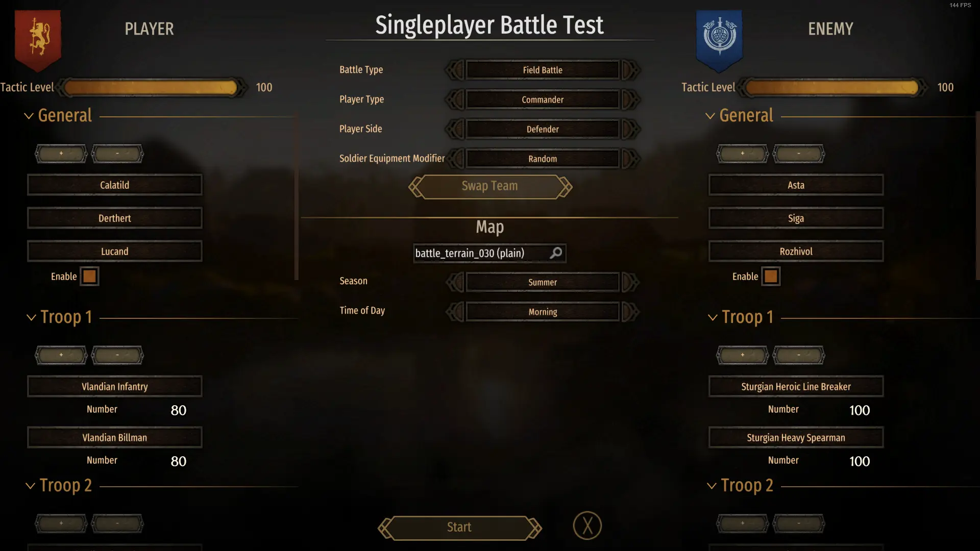This screenshot has height=551, width=980.
Task: Click Vlandian Infantry number input field
Action: pos(178,410)
